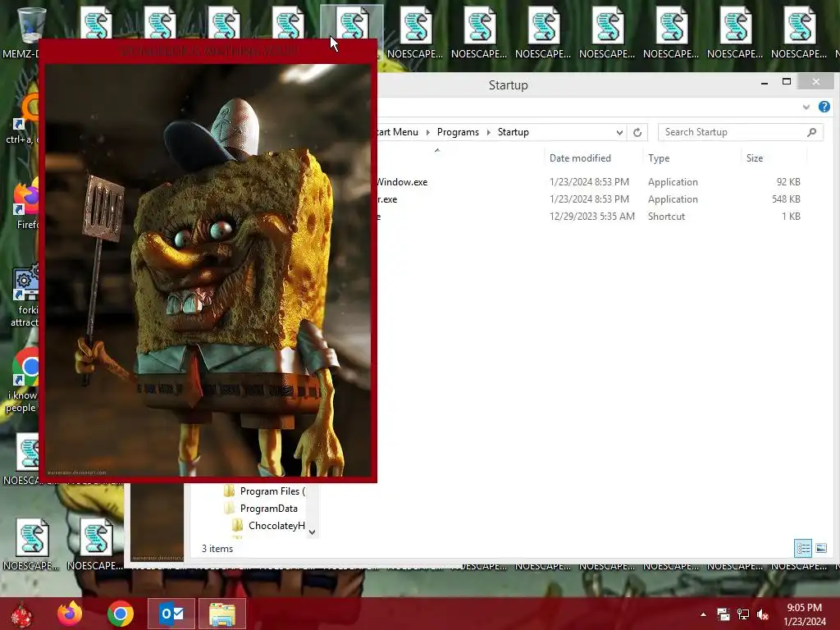Select the file ending in Window.exe
The image size is (840, 630).
point(403,182)
